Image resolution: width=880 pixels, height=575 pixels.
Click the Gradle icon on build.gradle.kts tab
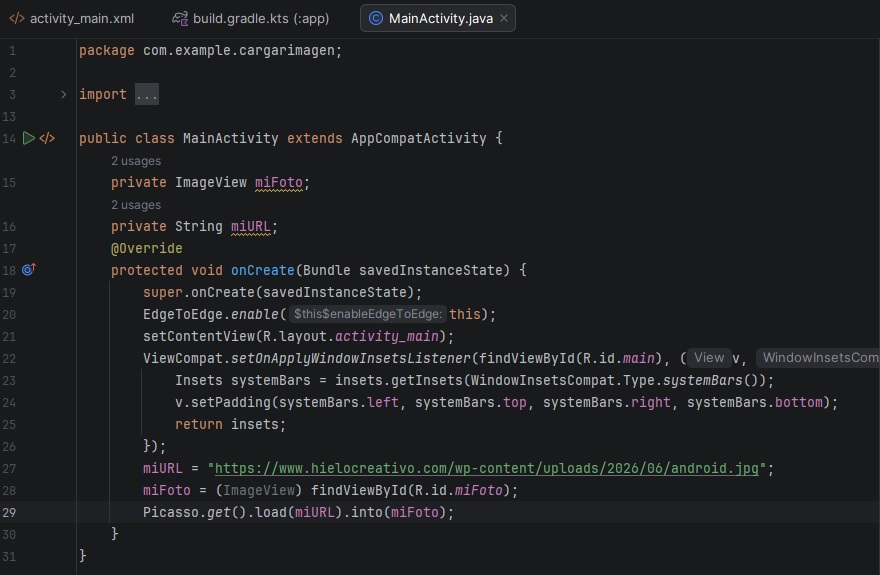(180, 19)
